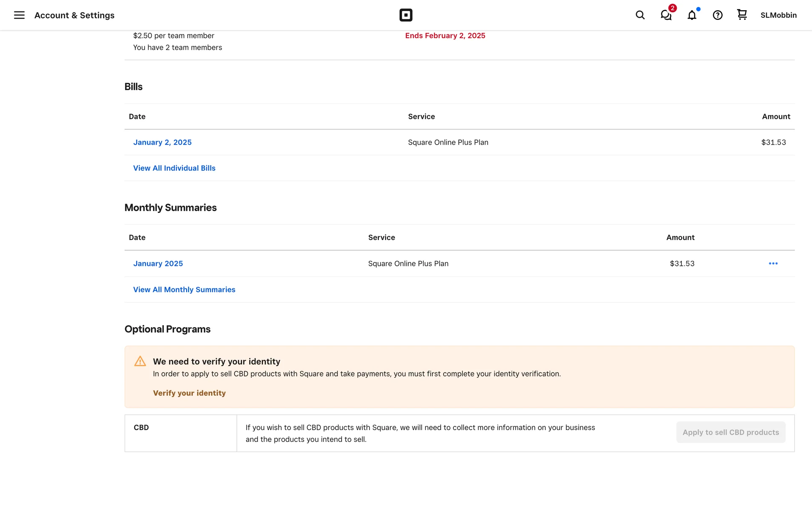Open the notifications bell
This screenshot has height=508, width=812.
692,15
